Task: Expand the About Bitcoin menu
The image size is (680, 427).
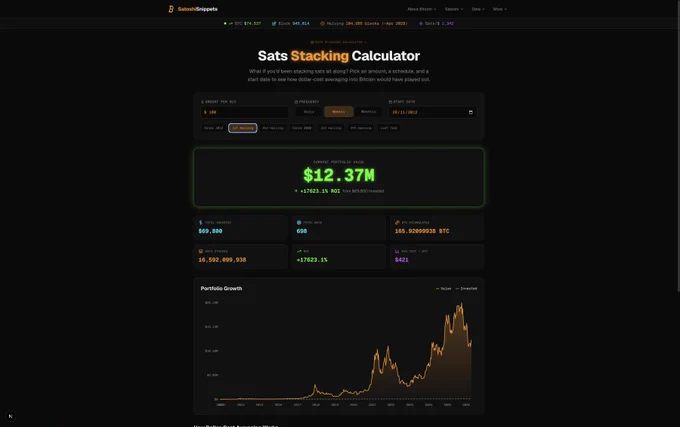Action: pos(422,9)
